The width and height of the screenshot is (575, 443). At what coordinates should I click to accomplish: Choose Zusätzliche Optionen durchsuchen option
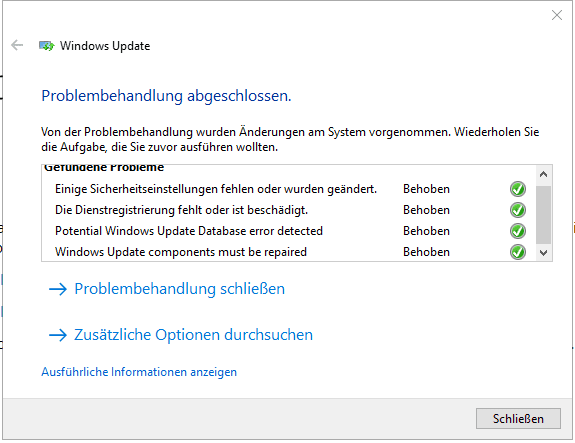[194, 335]
